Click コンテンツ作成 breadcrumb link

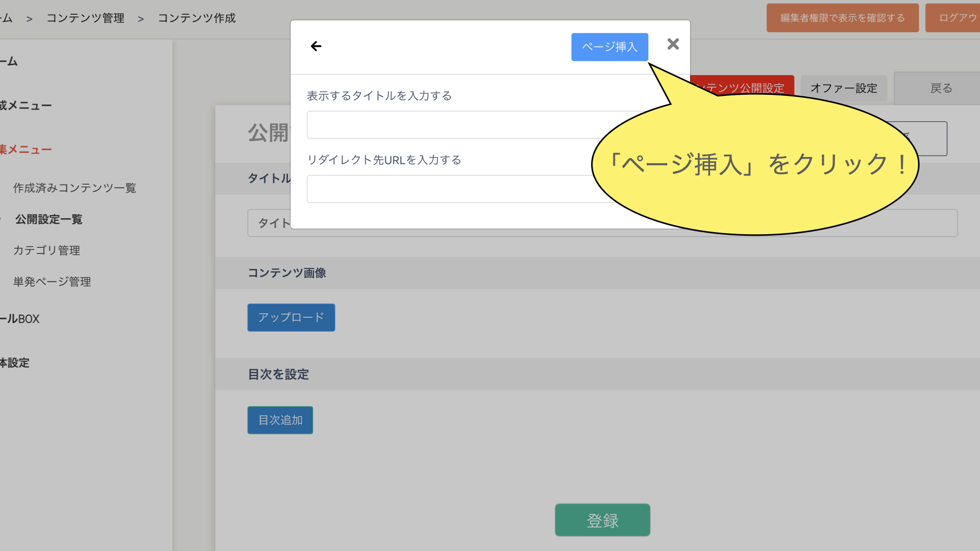[x=197, y=18]
